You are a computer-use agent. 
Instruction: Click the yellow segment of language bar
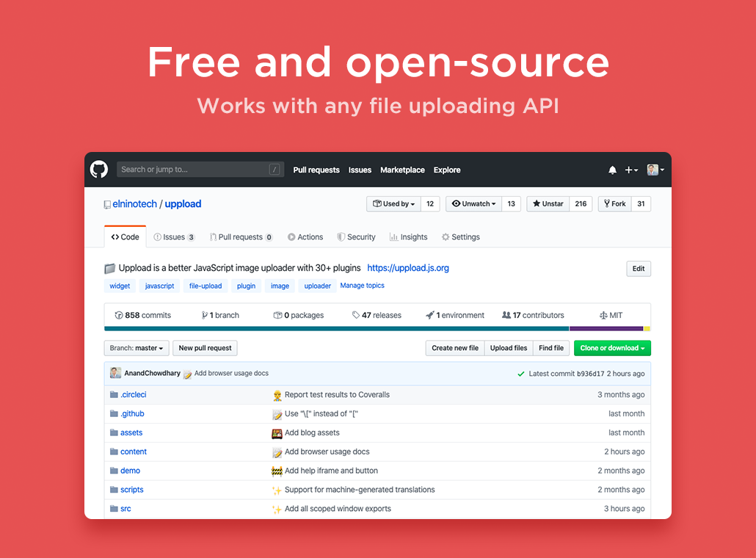(x=647, y=329)
